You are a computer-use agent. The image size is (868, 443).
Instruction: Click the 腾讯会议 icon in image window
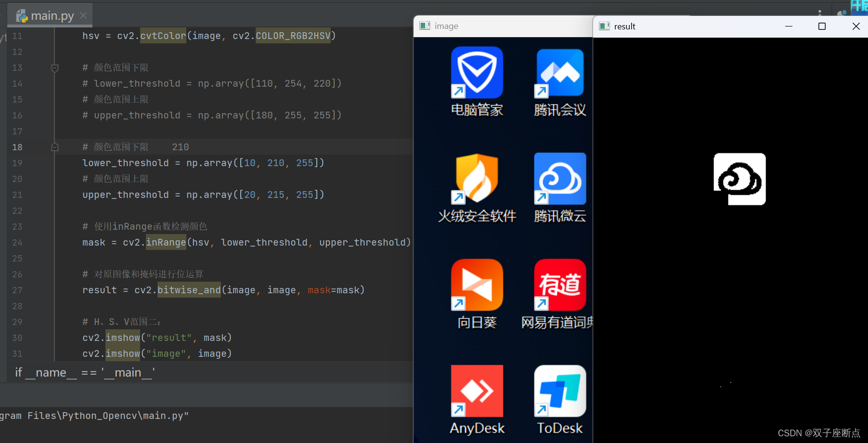[560, 72]
